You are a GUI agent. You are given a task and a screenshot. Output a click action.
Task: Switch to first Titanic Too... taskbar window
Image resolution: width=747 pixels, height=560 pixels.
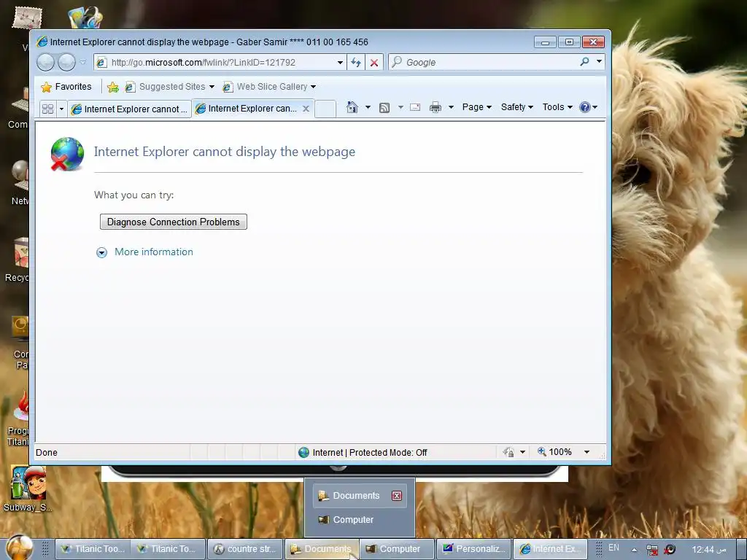[x=93, y=549]
